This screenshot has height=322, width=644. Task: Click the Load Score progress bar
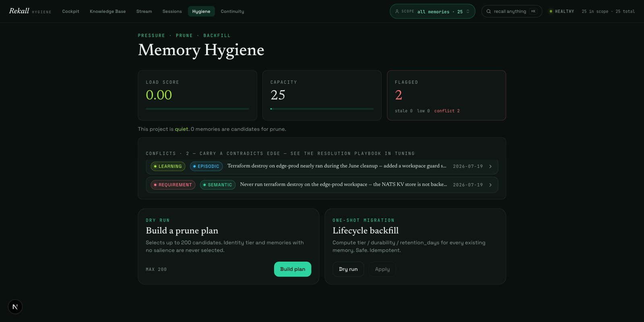pyautogui.click(x=197, y=109)
